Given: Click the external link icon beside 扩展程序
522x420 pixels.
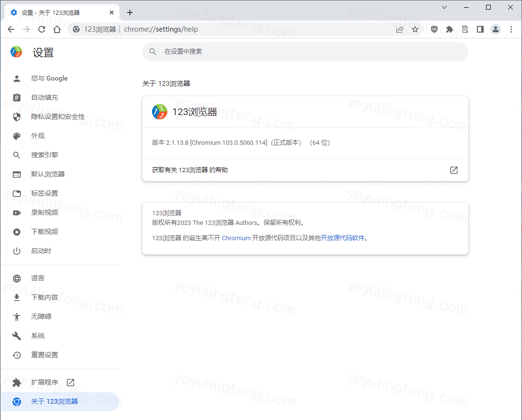Looking at the screenshot, I should pos(70,383).
